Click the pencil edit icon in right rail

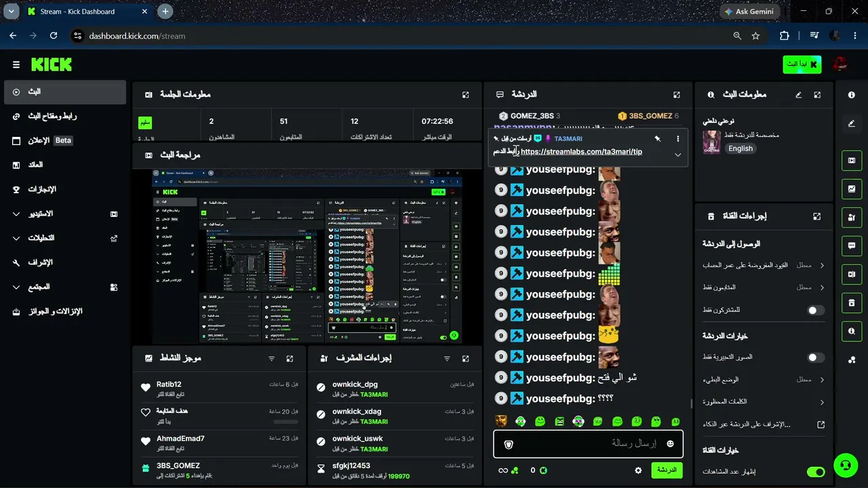[x=852, y=123]
